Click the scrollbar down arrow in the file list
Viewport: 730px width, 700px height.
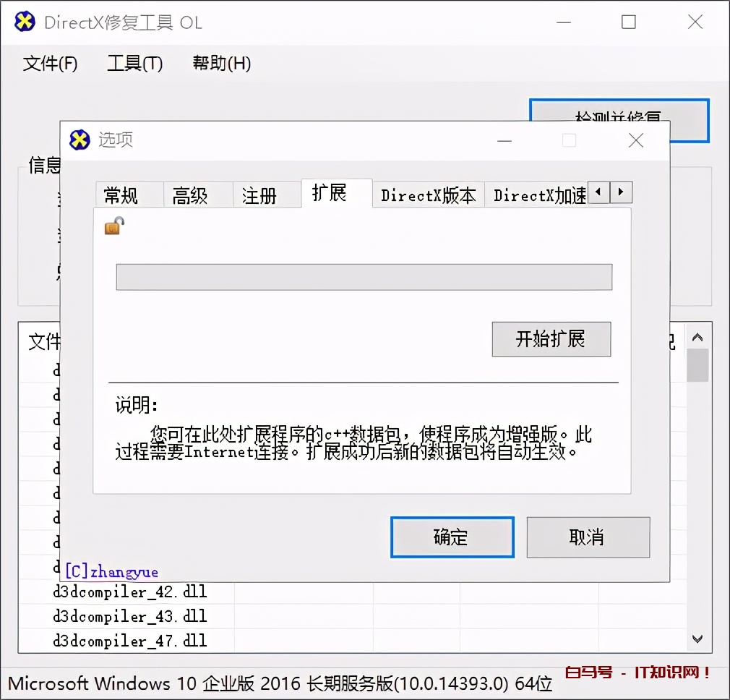point(697,639)
